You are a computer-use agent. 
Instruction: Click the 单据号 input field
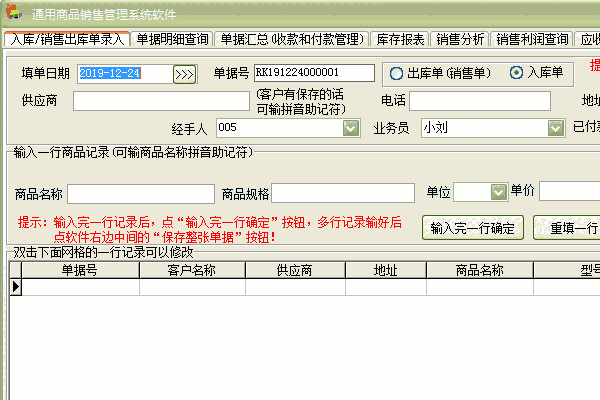click(x=314, y=73)
